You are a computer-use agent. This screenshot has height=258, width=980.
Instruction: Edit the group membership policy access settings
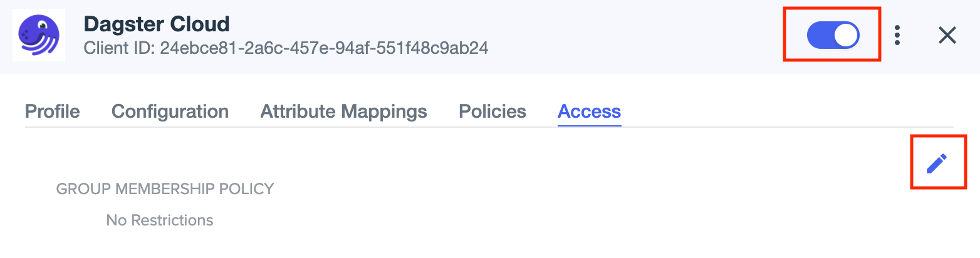pos(937,163)
